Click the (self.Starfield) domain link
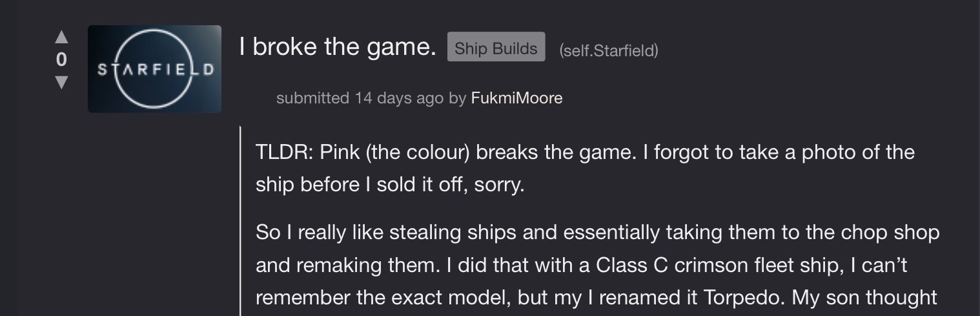 (x=609, y=50)
